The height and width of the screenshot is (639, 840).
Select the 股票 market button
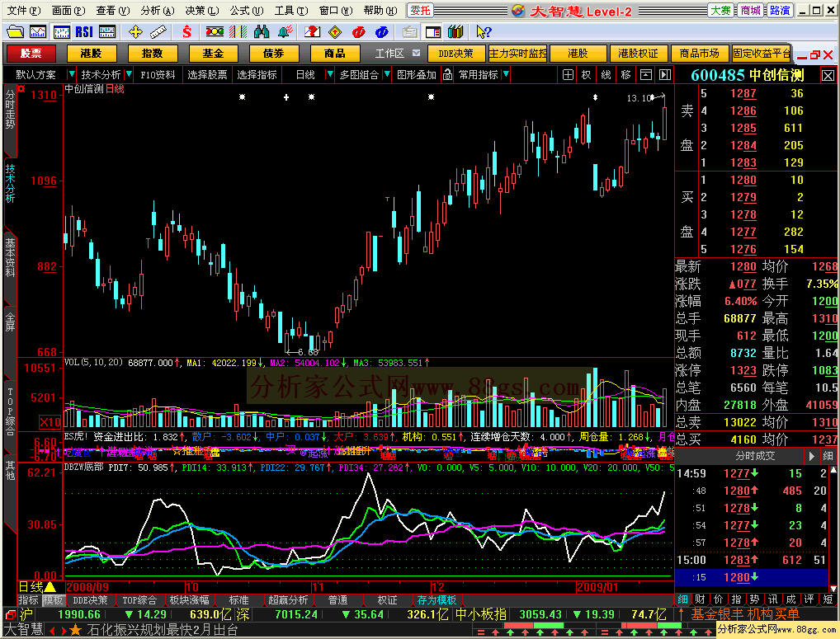[x=31, y=54]
